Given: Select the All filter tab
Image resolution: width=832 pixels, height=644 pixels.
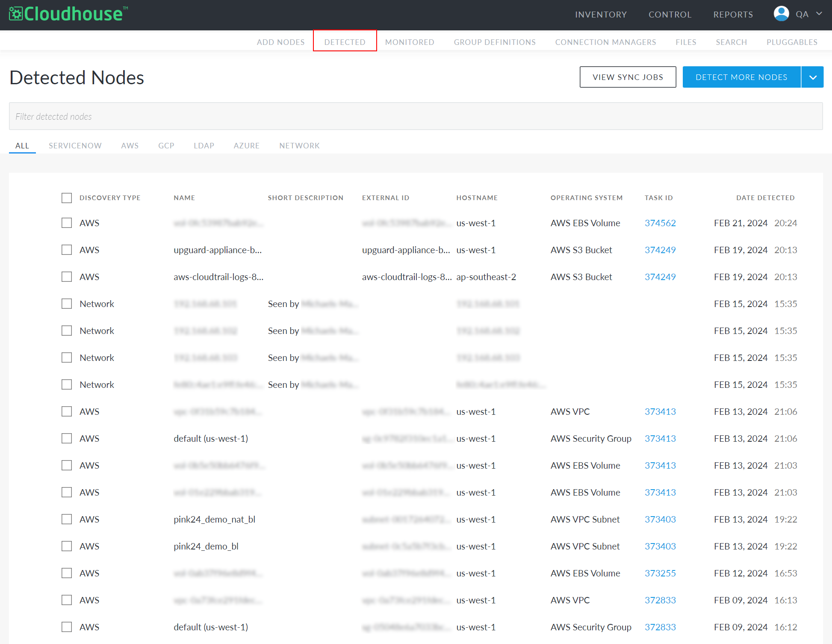Looking at the screenshot, I should [x=22, y=145].
